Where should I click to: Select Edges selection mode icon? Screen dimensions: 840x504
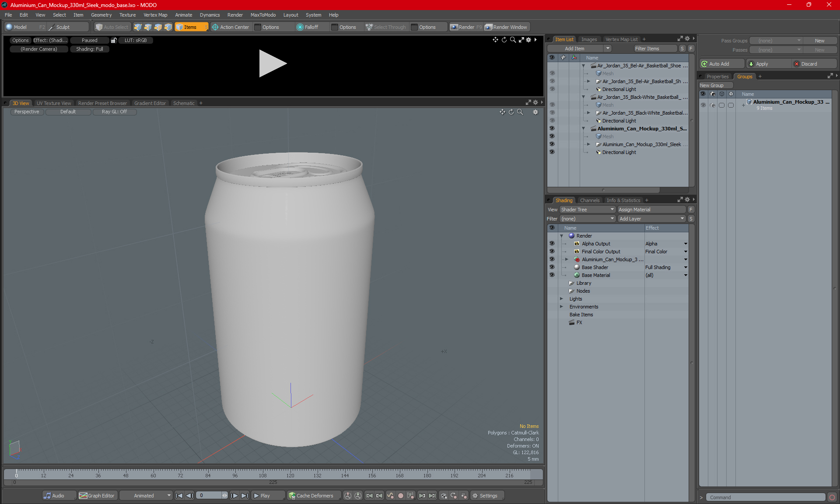[148, 27]
